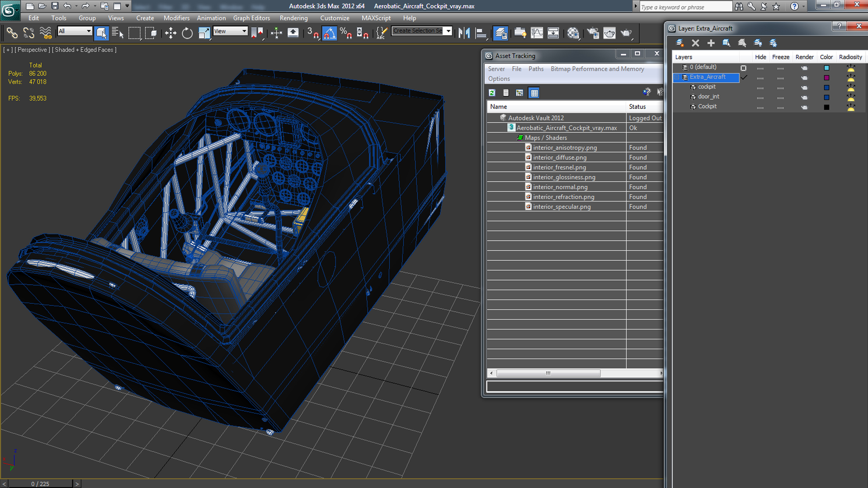Screen dimensions: 868x488
Task: Click the Unlink Selection tool
Action: click(28, 33)
